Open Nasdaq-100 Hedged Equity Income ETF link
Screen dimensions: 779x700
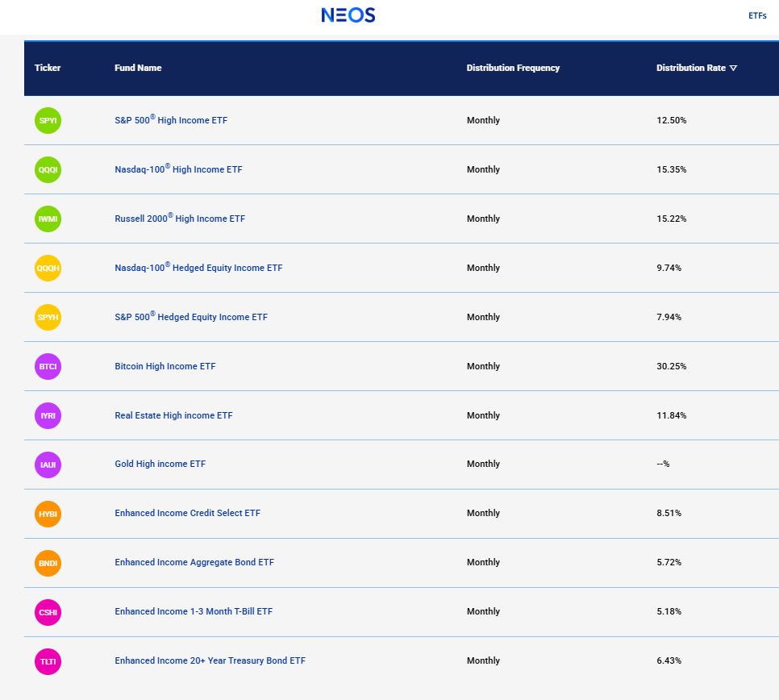(198, 267)
